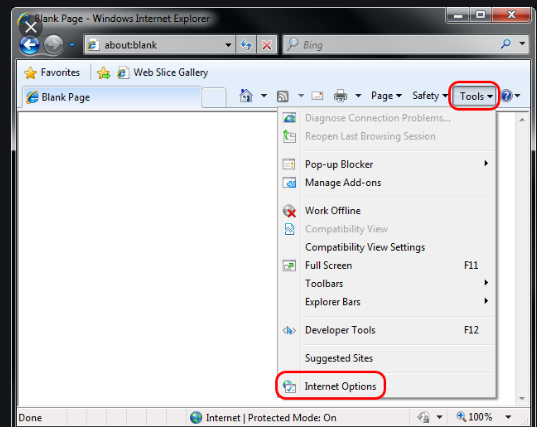This screenshot has height=427, width=537.
Task: Toggle Full Screen mode
Action: coord(387,265)
